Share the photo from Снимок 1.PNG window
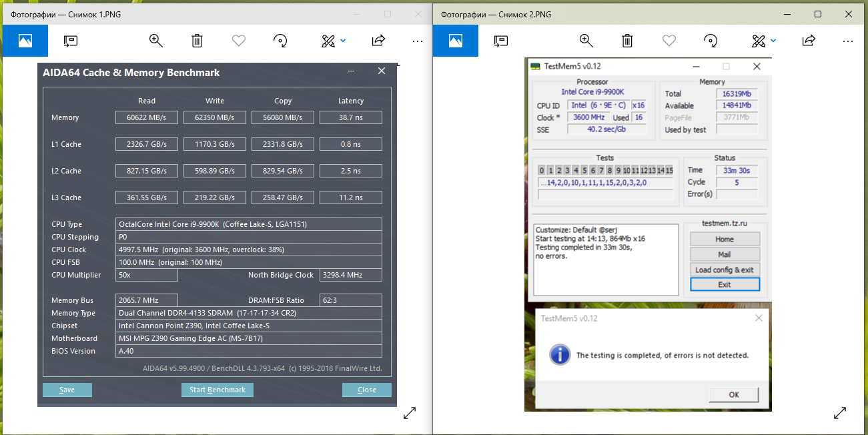This screenshot has width=868, height=435. point(378,41)
